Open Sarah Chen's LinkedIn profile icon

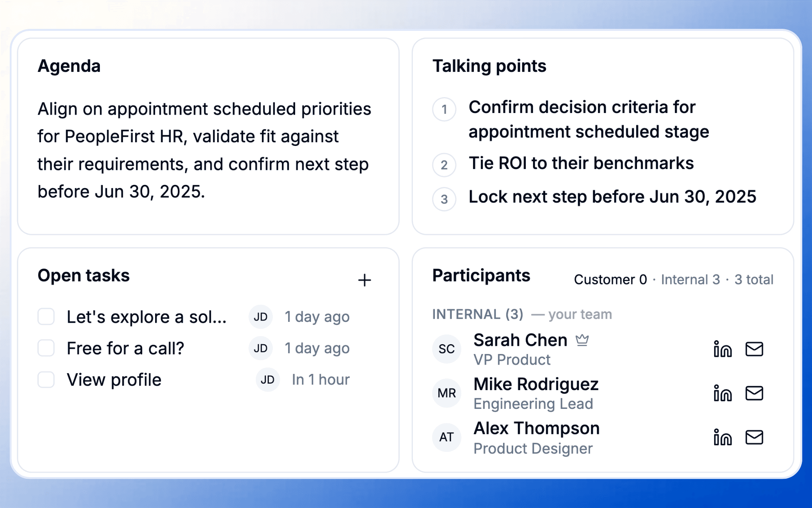coord(723,349)
